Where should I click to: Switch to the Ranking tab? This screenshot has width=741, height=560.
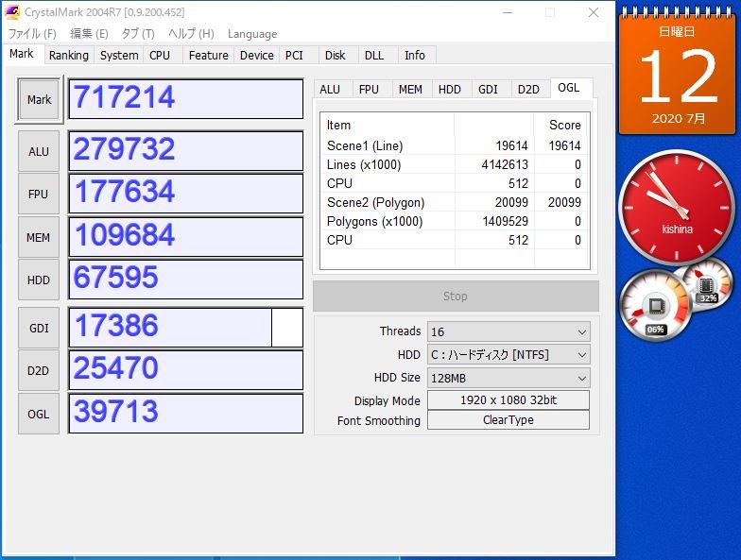[69, 56]
